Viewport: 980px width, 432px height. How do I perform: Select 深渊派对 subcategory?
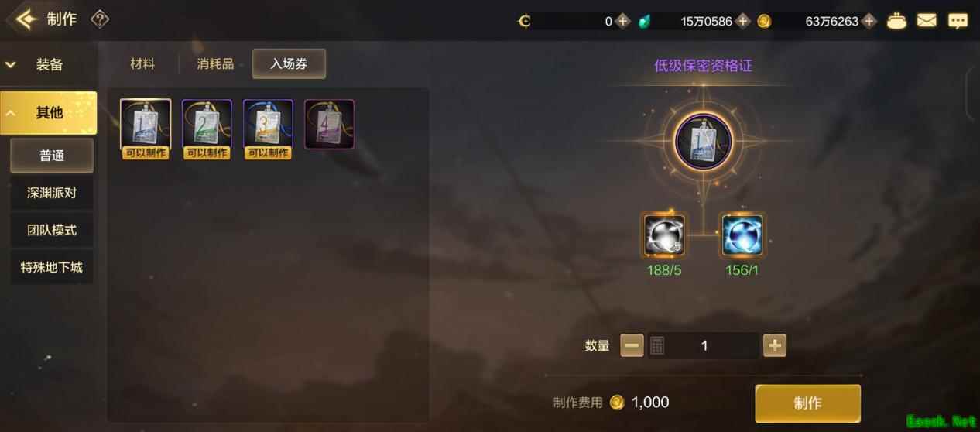[52, 193]
